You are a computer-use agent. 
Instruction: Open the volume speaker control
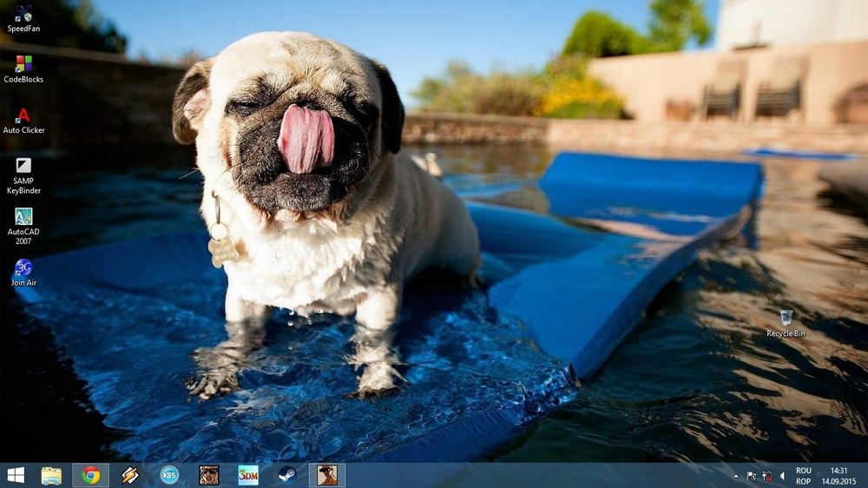point(782,476)
